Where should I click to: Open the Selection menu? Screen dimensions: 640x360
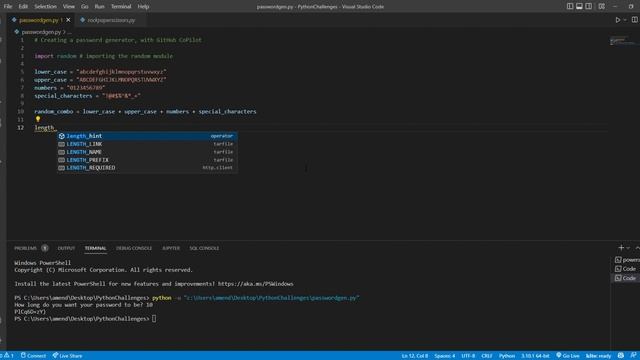click(45, 7)
